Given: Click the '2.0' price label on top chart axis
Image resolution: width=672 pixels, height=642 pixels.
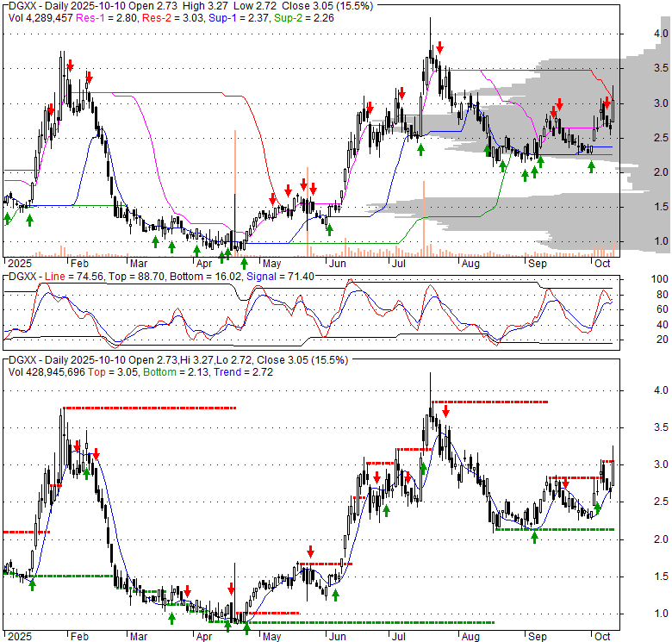Looking at the screenshot, I should coord(662,172).
